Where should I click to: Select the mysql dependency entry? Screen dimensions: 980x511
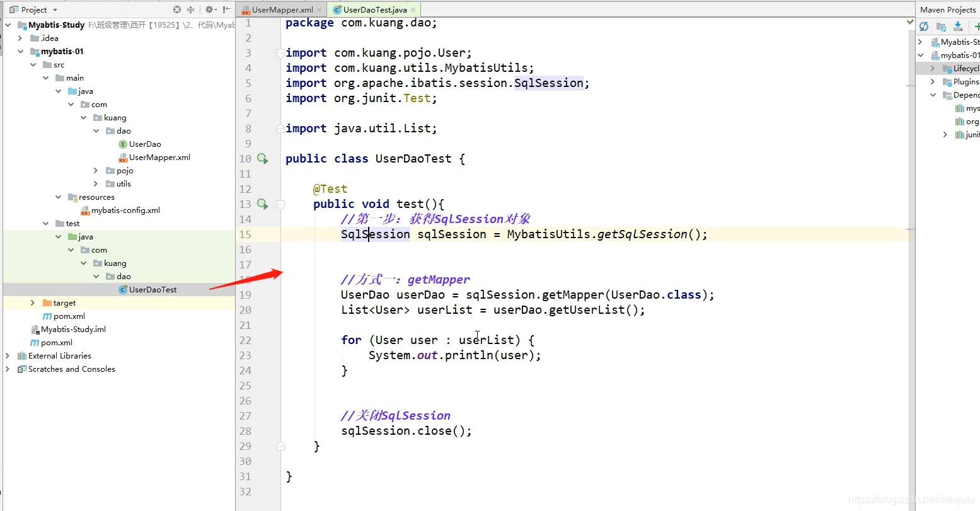[x=967, y=108]
